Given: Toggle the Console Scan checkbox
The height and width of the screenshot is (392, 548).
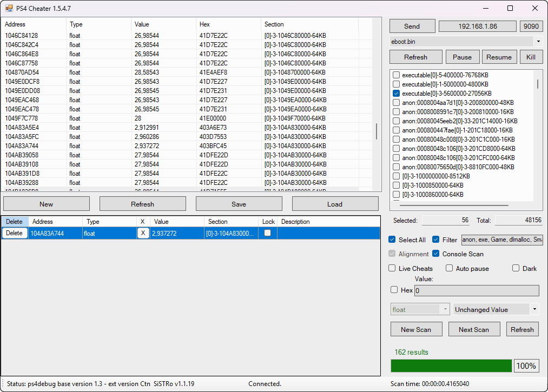Looking at the screenshot, I should click(435, 254).
